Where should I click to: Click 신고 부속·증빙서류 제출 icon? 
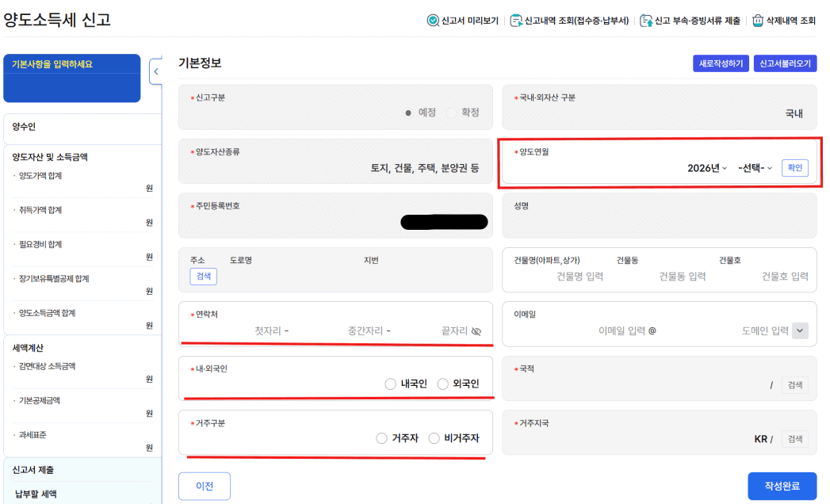(646, 21)
